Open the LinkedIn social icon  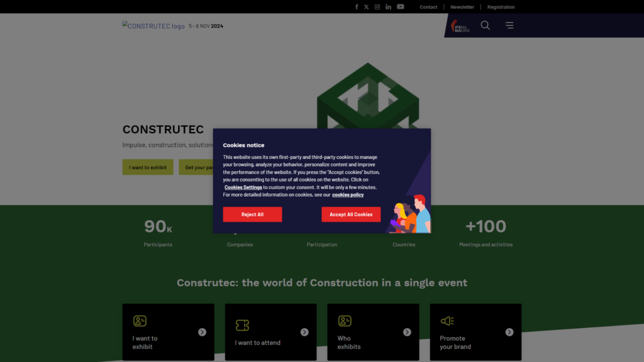(388, 7)
